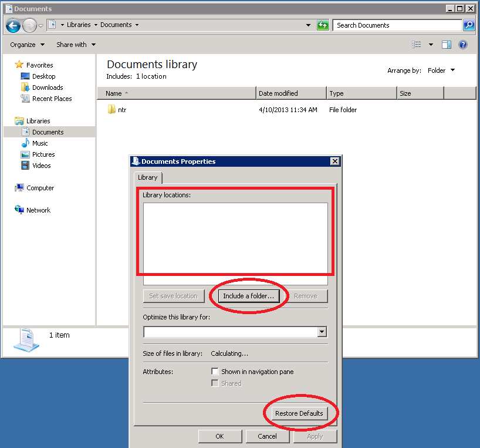Viewport: 480px width, 448px height.
Task: Select the Desktop icon in Favorites
Action: 25,76
